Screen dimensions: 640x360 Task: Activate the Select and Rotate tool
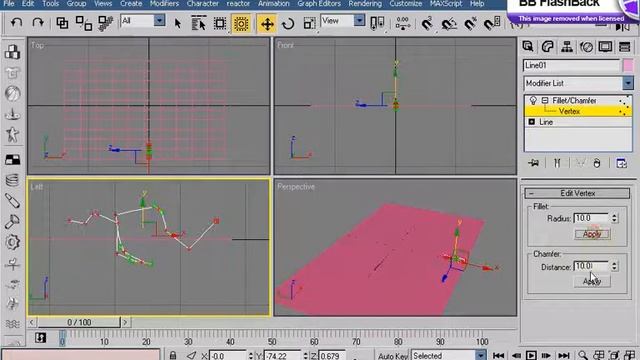point(288,24)
